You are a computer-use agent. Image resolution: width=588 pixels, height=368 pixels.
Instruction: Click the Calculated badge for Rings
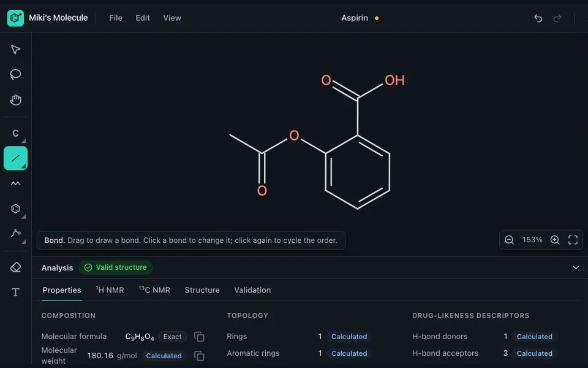349,337
